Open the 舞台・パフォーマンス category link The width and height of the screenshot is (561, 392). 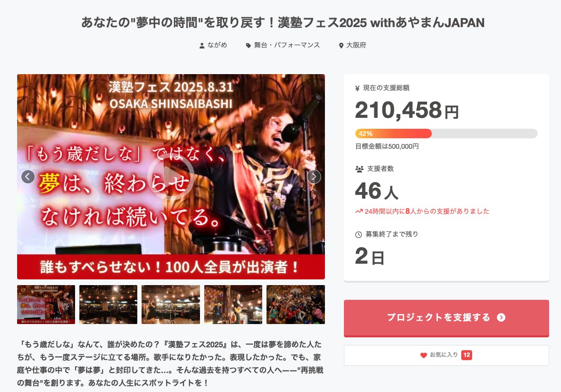tap(287, 45)
